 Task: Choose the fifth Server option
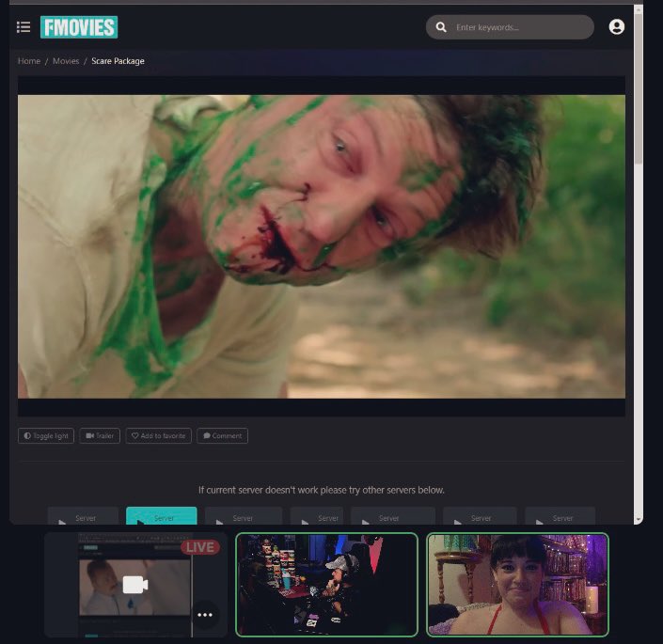pyautogui.click(x=393, y=516)
